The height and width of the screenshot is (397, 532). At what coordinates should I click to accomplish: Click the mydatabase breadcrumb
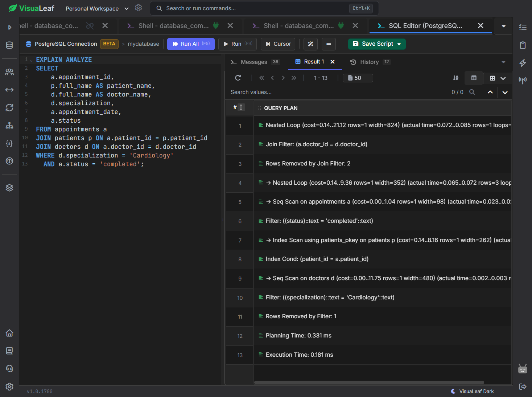point(143,44)
